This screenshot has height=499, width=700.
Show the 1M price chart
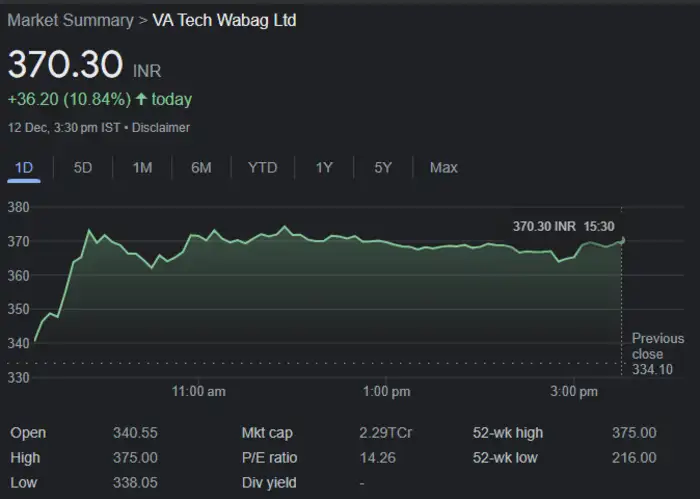click(142, 168)
